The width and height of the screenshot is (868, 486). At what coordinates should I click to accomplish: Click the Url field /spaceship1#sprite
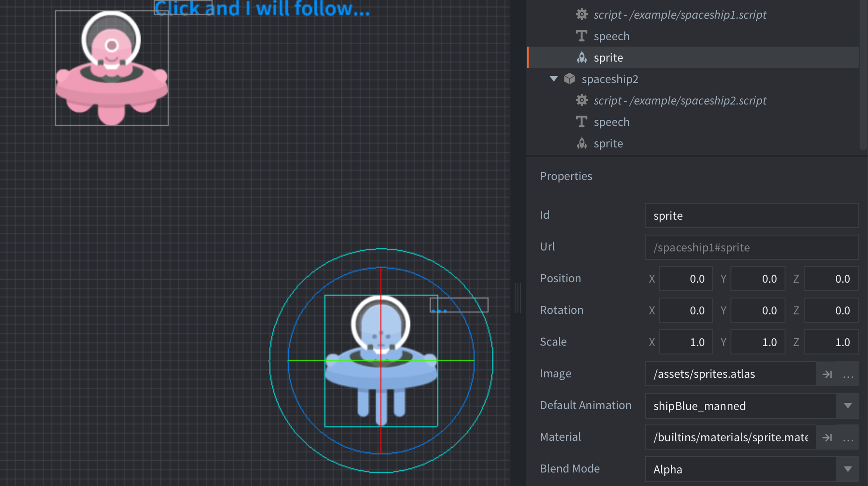751,247
